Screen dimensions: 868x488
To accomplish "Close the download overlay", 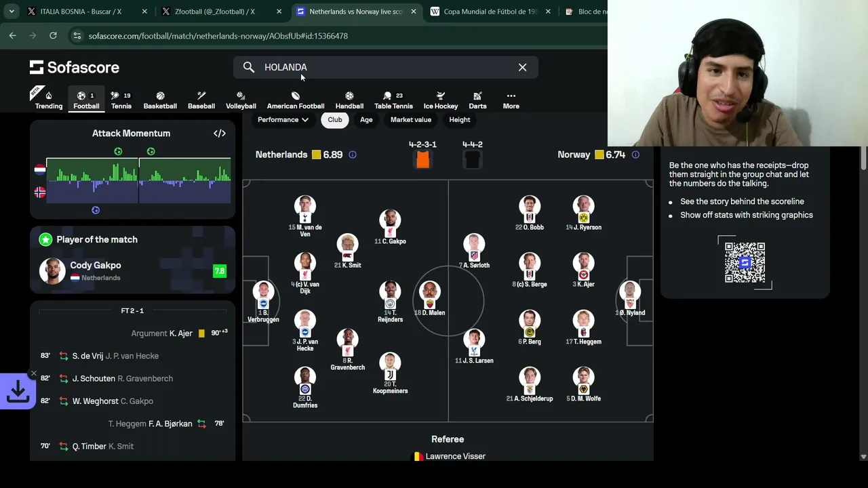I will point(33,373).
